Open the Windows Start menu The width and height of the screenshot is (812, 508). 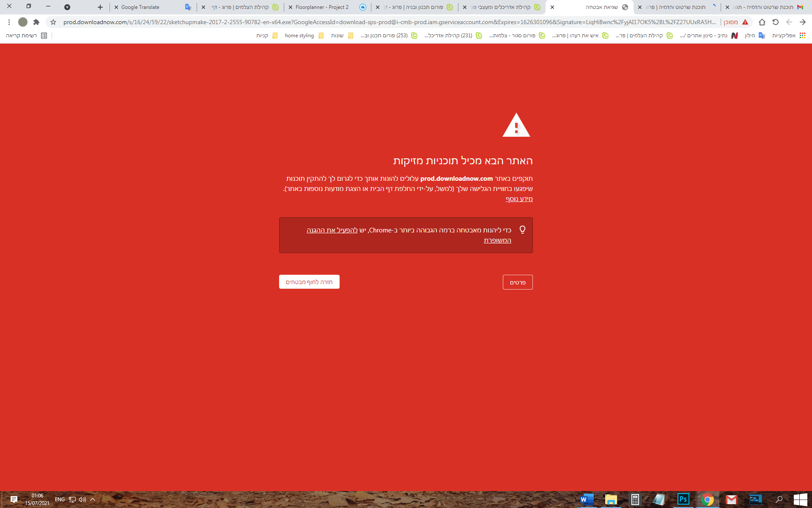[800, 500]
